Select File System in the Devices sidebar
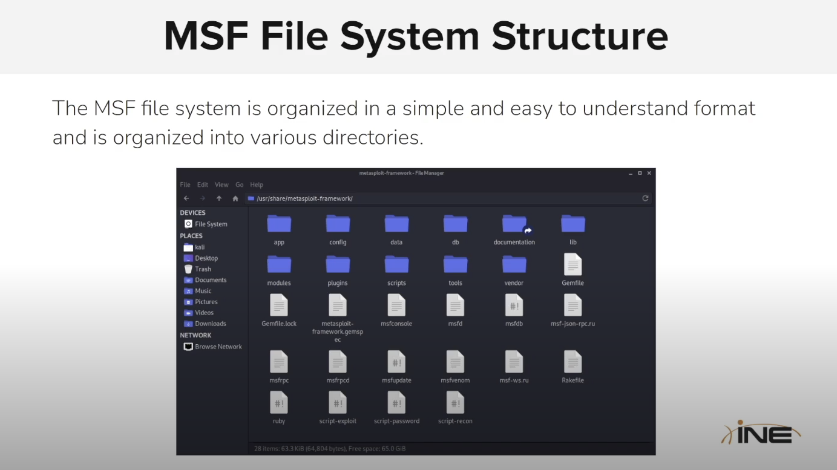837x470 pixels. [210, 224]
